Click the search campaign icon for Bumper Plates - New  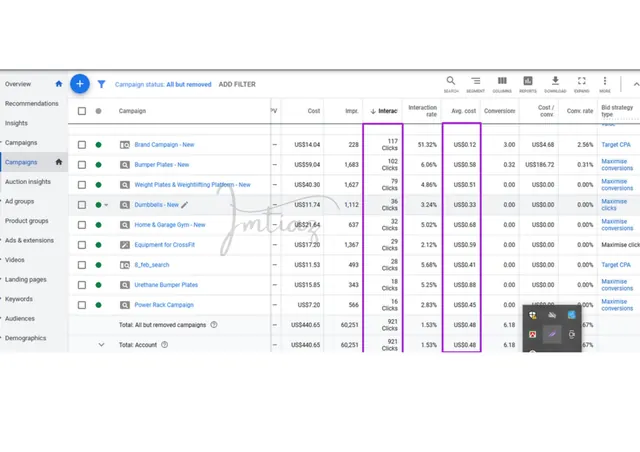tap(124, 165)
